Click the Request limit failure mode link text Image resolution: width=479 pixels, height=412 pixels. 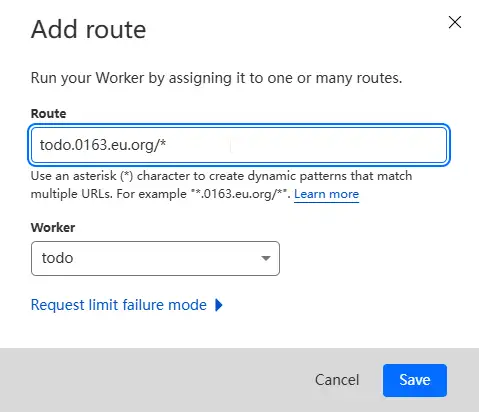[x=119, y=305]
